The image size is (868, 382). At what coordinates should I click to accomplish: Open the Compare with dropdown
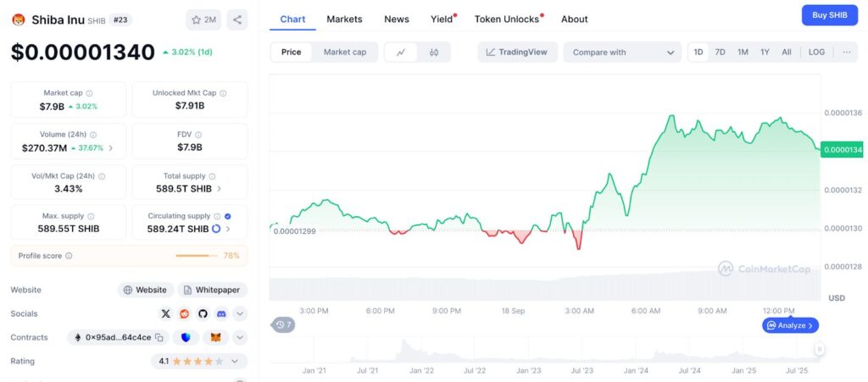(622, 53)
